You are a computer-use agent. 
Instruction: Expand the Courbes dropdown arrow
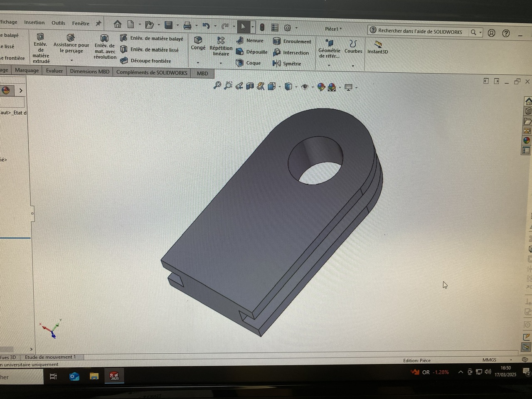coord(353,66)
